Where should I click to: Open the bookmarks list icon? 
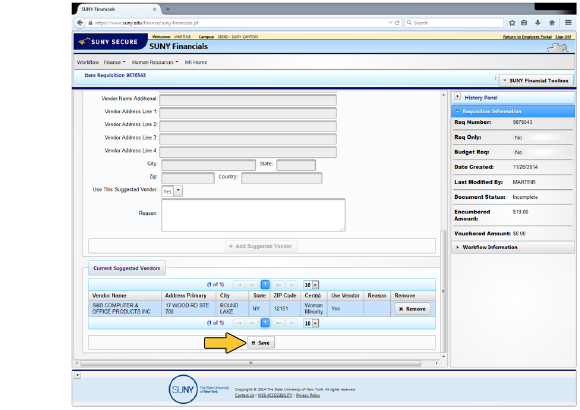point(524,23)
